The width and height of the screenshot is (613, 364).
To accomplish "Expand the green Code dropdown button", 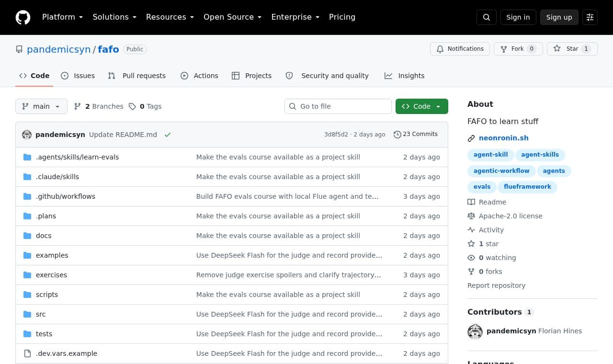I will (x=422, y=106).
